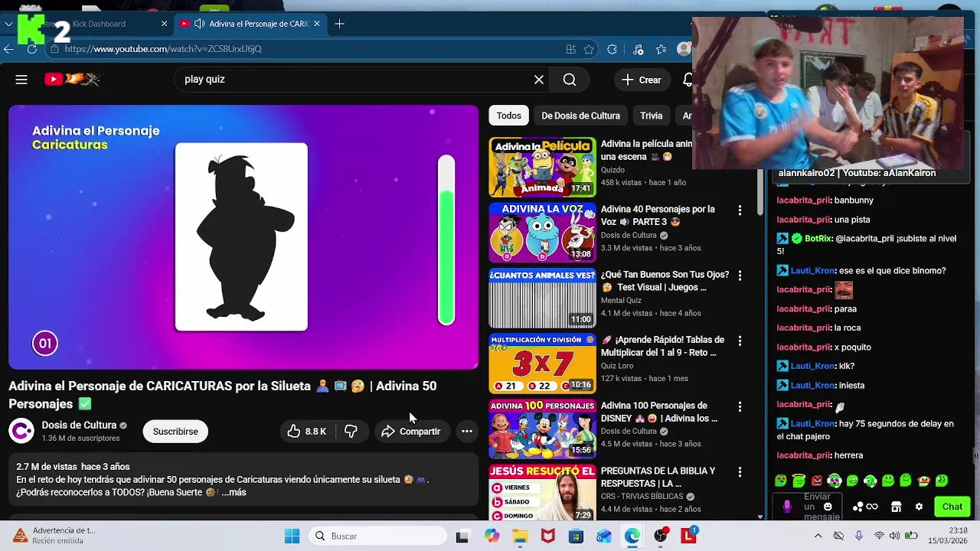Viewport: 980px width, 551px height.
Task: Expand the description with ...más
Action: pos(234,493)
